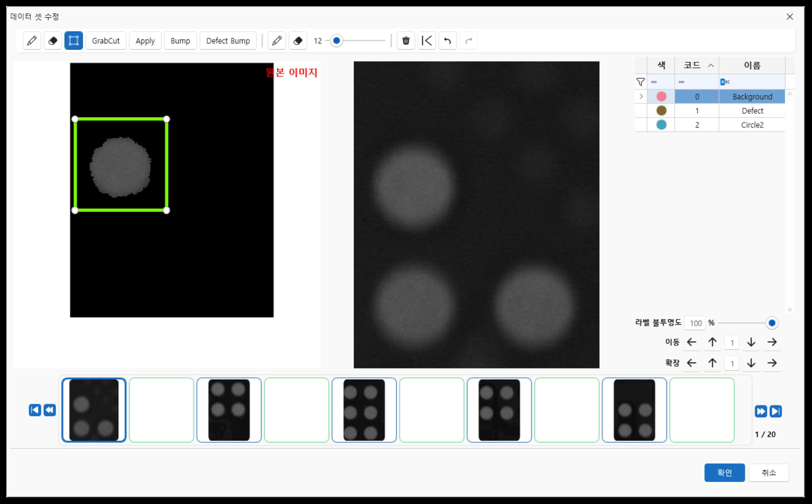Select the first pencil draw tool
812x504 pixels.
(x=32, y=41)
